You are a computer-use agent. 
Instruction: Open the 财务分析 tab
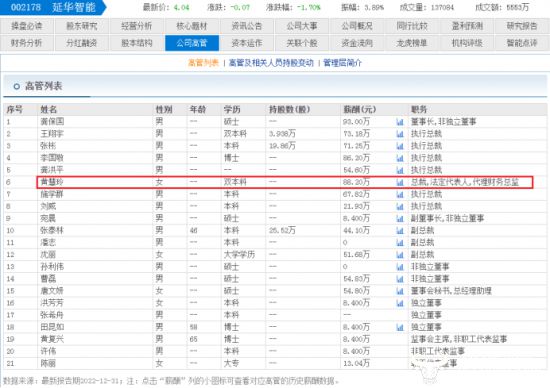point(27,43)
